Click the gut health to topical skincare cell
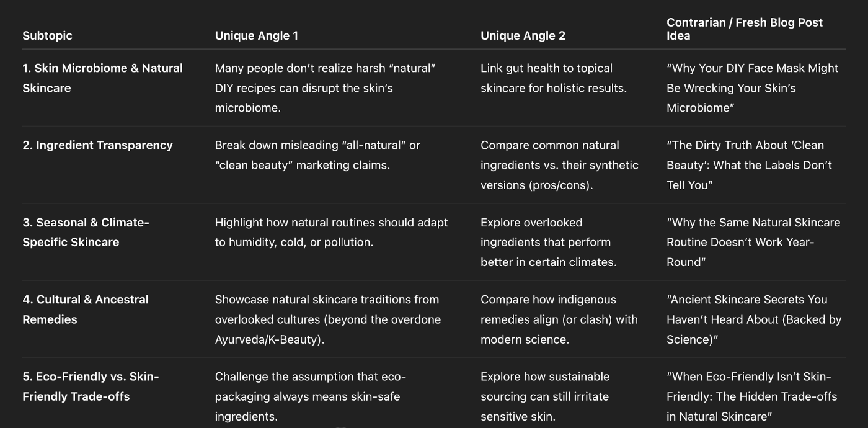 [x=553, y=78]
